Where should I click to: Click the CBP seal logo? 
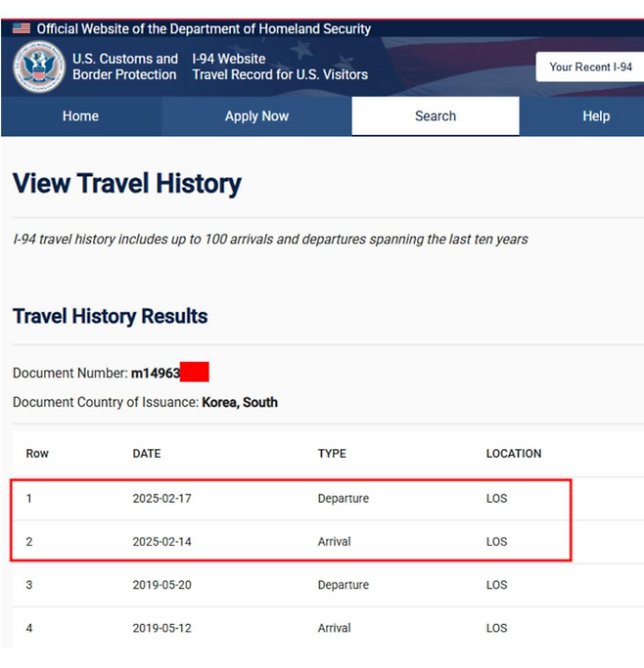[x=39, y=67]
